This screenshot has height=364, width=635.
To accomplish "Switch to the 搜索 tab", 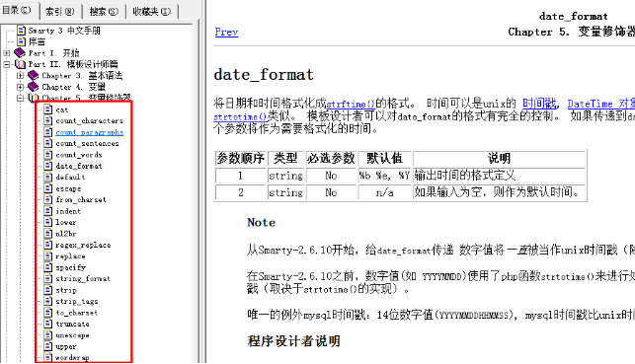I will [104, 11].
